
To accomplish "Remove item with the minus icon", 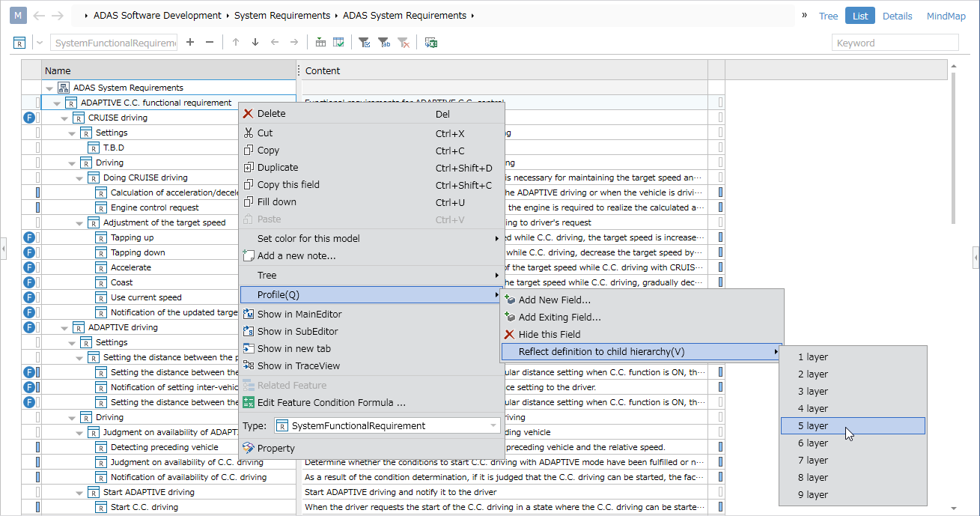I will coord(210,43).
